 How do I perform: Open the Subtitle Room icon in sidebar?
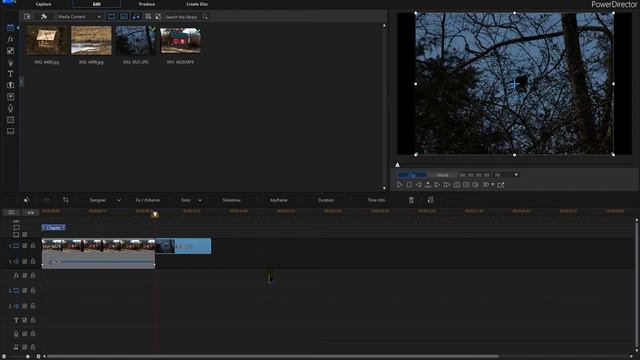pos(10,131)
